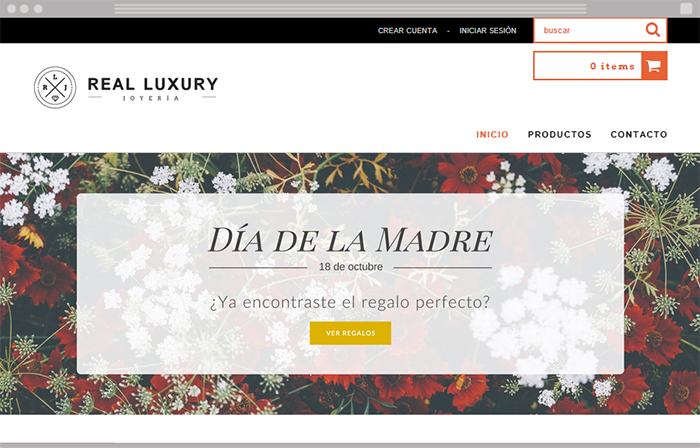Click the second gray window dot
The height and width of the screenshot is (448, 700).
pyautogui.click(x=25, y=8)
